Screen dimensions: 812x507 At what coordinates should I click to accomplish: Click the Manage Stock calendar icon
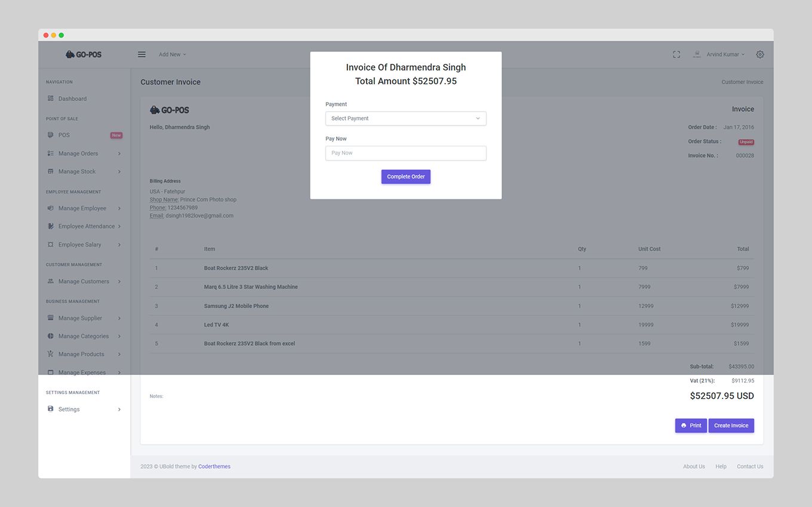(51, 171)
